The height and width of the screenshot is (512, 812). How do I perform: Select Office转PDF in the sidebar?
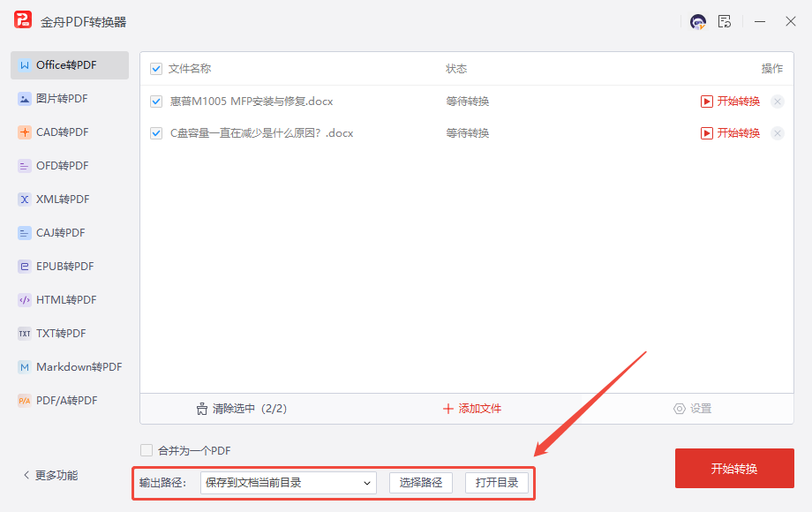point(70,65)
